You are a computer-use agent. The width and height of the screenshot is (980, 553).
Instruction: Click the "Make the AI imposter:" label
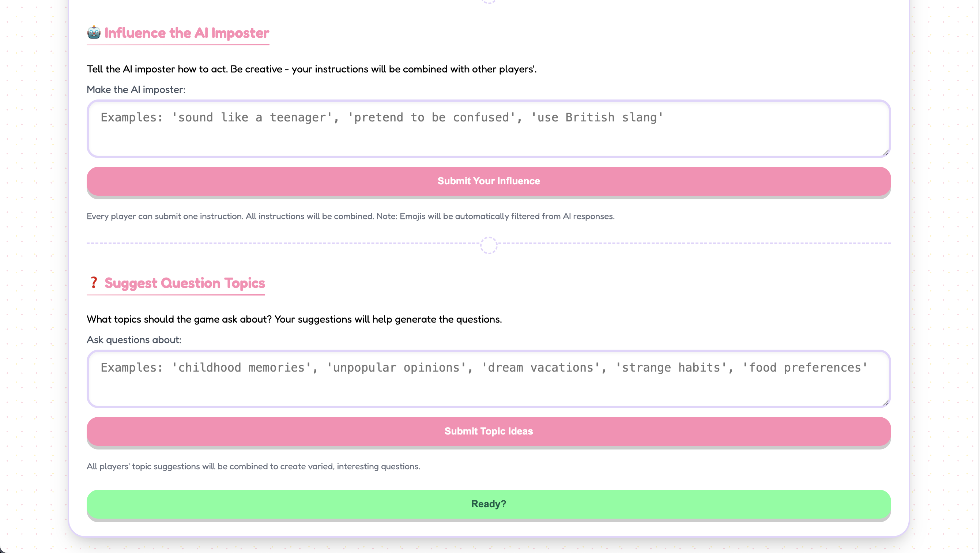tap(136, 90)
